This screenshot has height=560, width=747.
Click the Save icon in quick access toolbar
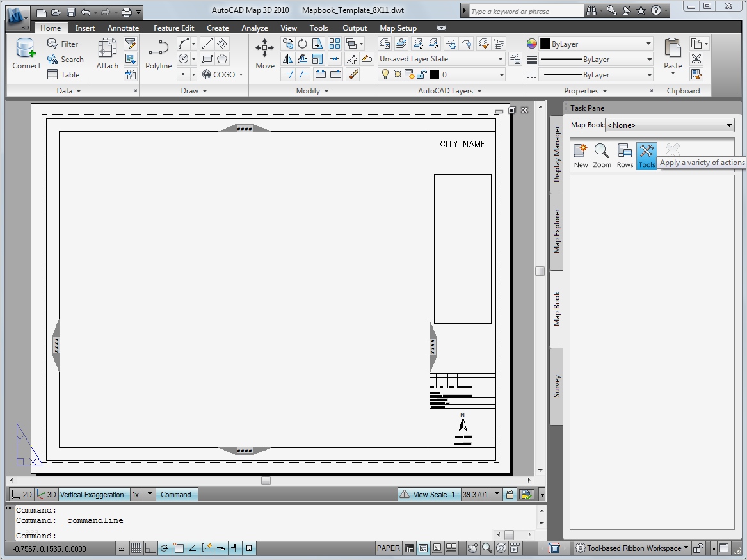click(71, 12)
